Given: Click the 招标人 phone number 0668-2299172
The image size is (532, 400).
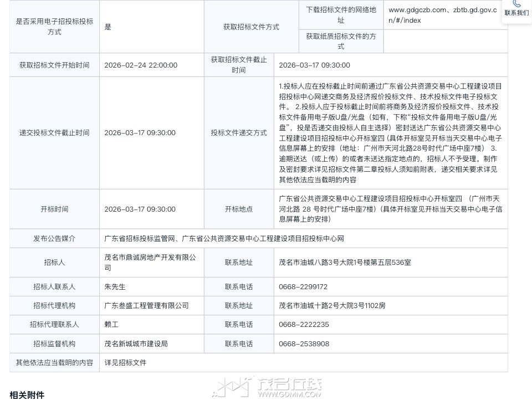Looking at the screenshot, I should point(303,287).
